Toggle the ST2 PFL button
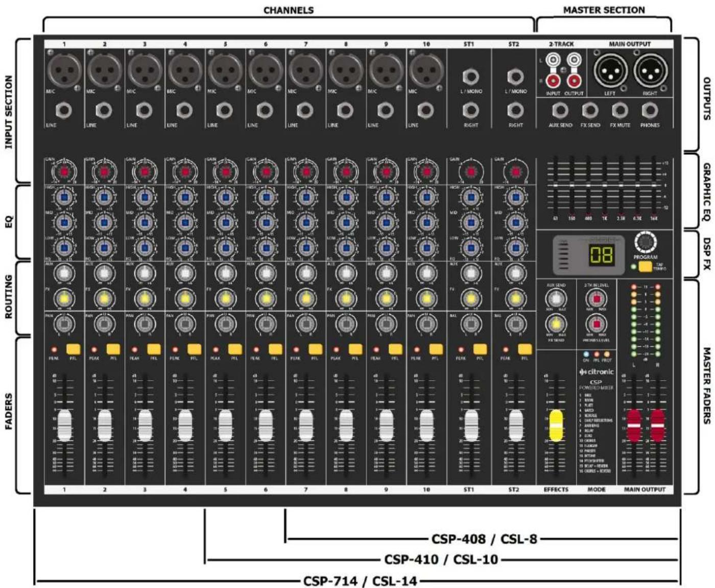 tap(525, 349)
